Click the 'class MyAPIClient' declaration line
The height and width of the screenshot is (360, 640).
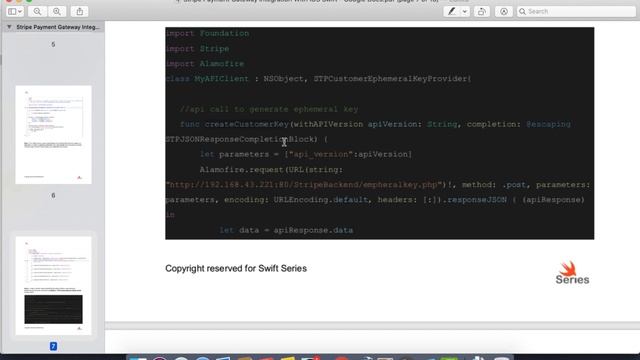(318, 79)
